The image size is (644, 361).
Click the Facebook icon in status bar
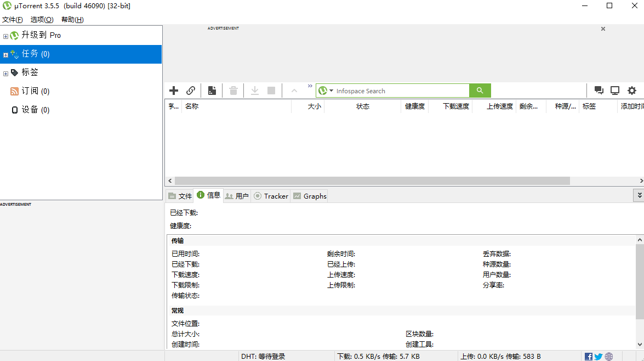pyautogui.click(x=588, y=356)
